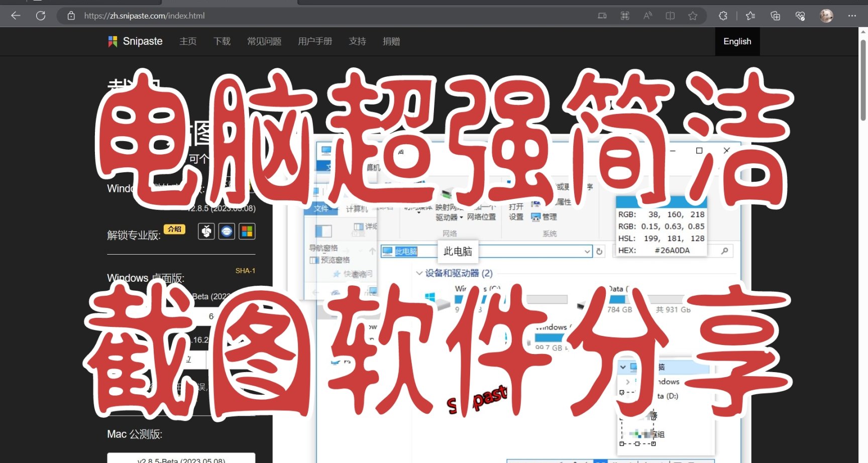868x463 pixels.
Task: Open the split screen view icon
Action: pos(670,16)
